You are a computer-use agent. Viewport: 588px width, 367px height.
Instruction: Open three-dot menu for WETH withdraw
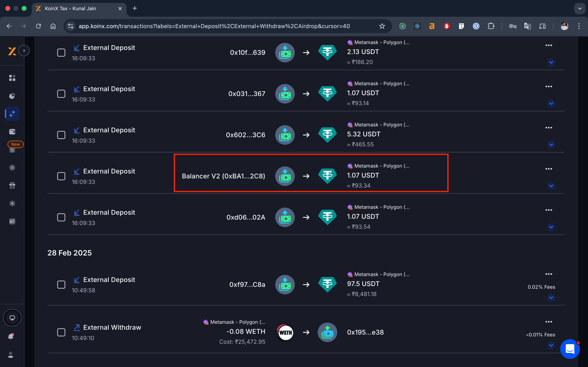pos(549,322)
